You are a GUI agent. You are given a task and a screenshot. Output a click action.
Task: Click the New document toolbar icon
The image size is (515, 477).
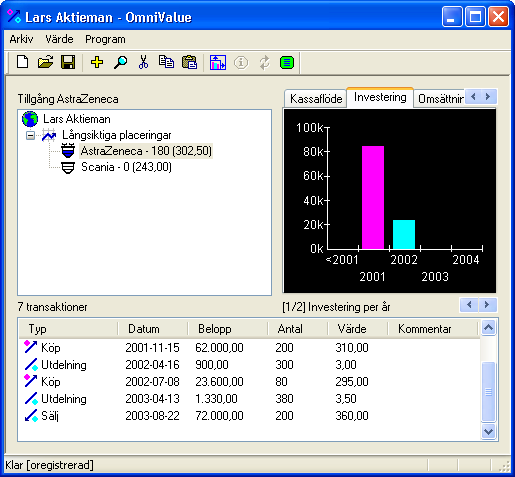pyautogui.click(x=22, y=62)
